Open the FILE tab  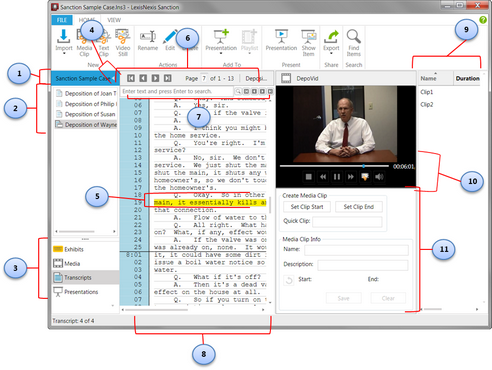[62, 20]
